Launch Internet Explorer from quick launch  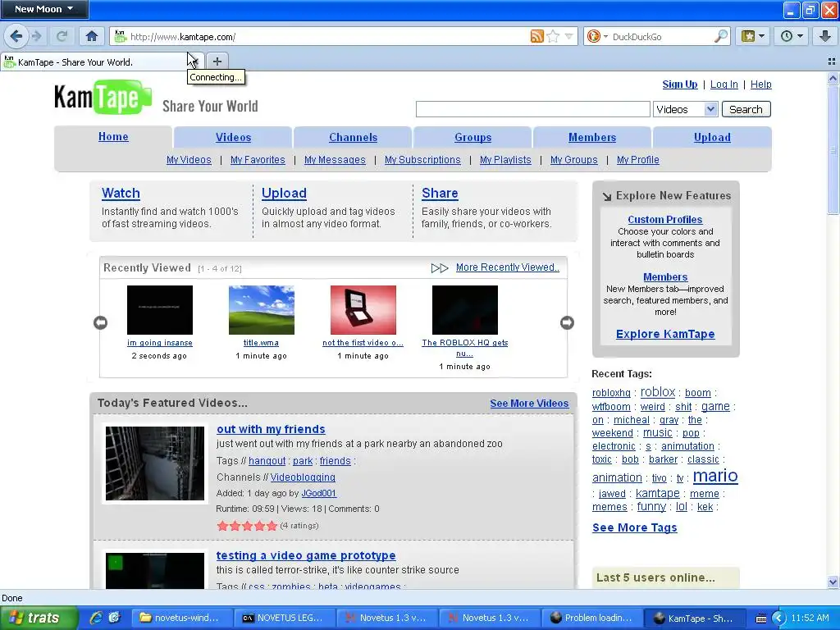point(95,618)
